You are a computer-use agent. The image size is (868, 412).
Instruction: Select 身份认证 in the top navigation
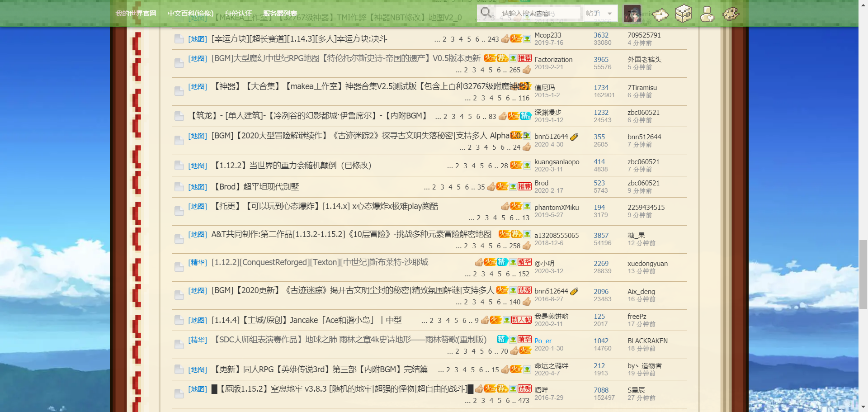[x=238, y=14]
